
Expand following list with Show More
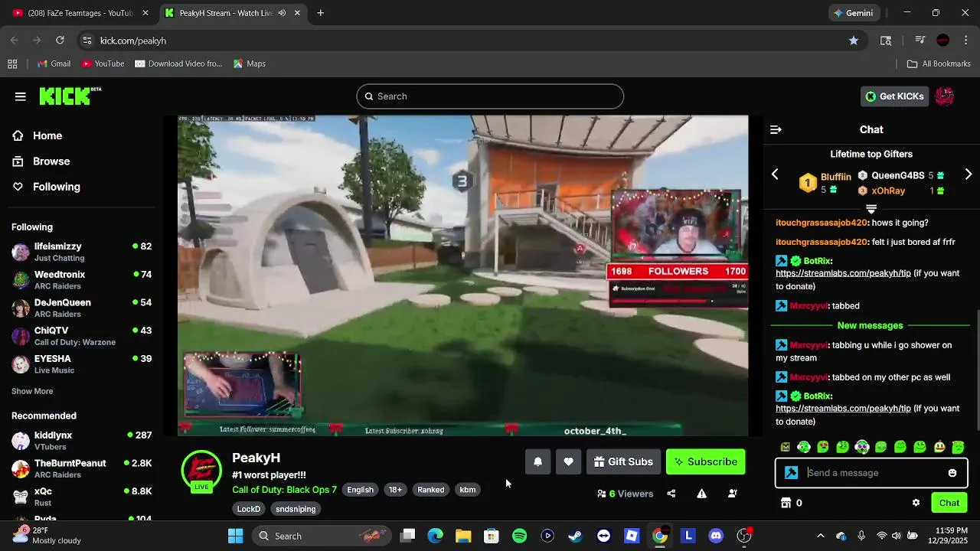32,391
